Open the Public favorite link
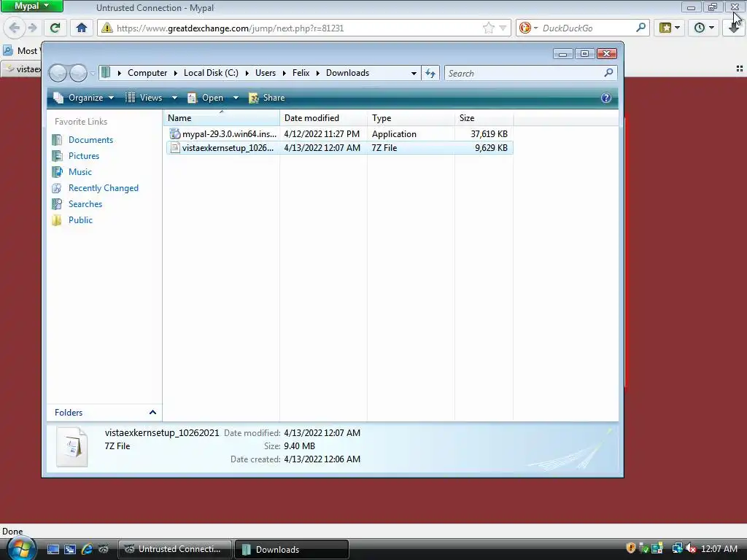Screen dimensions: 747x560 80,220
